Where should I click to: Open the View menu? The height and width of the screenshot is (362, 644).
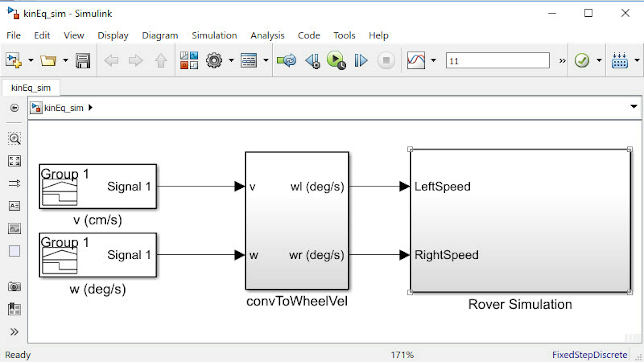point(74,36)
